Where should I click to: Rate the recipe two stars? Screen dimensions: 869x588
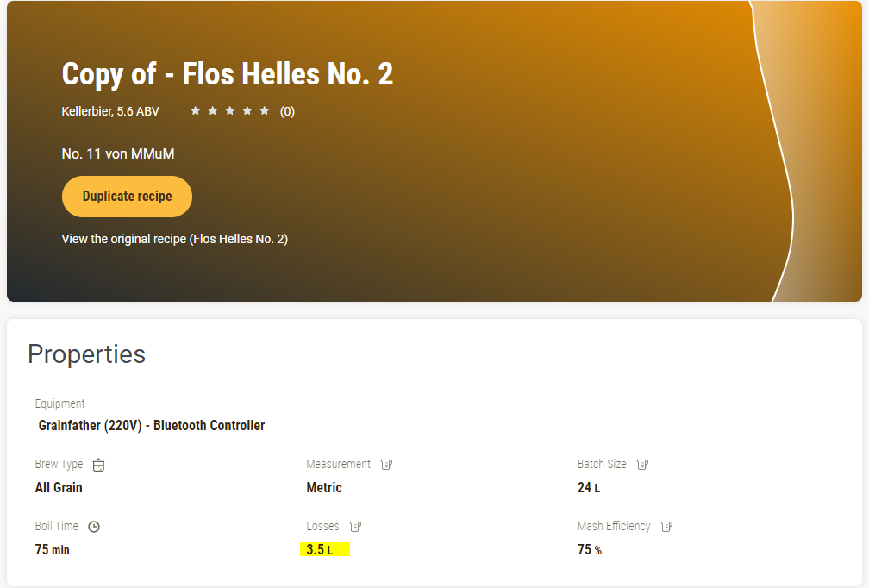point(212,111)
